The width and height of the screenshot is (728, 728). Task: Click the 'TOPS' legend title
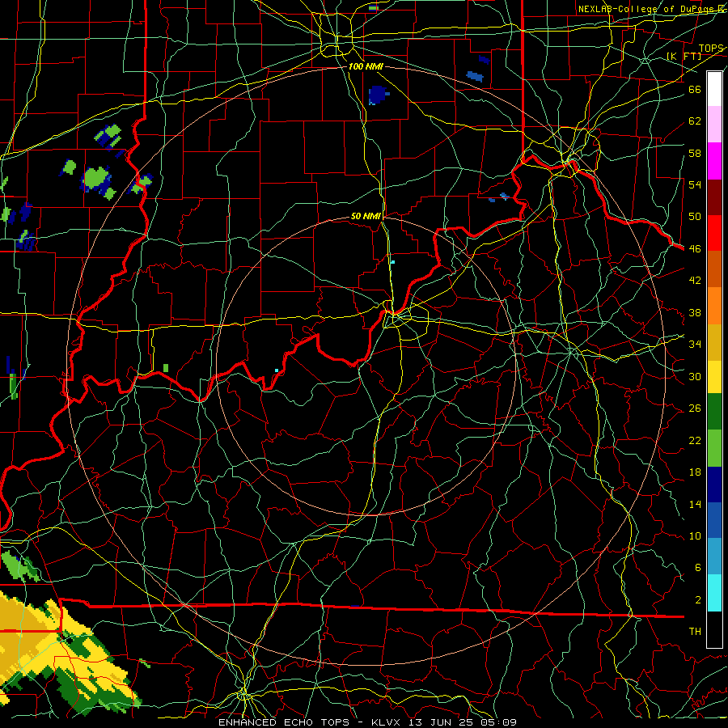coord(711,49)
